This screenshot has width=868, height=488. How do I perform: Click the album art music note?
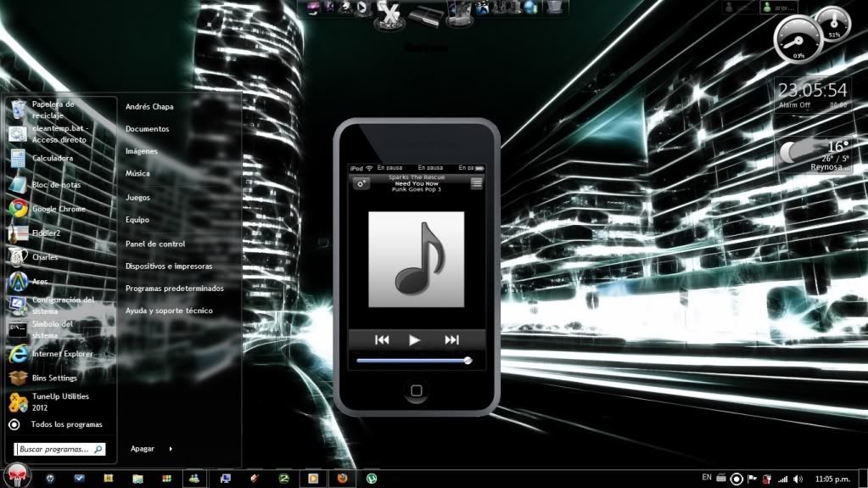pyautogui.click(x=417, y=259)
